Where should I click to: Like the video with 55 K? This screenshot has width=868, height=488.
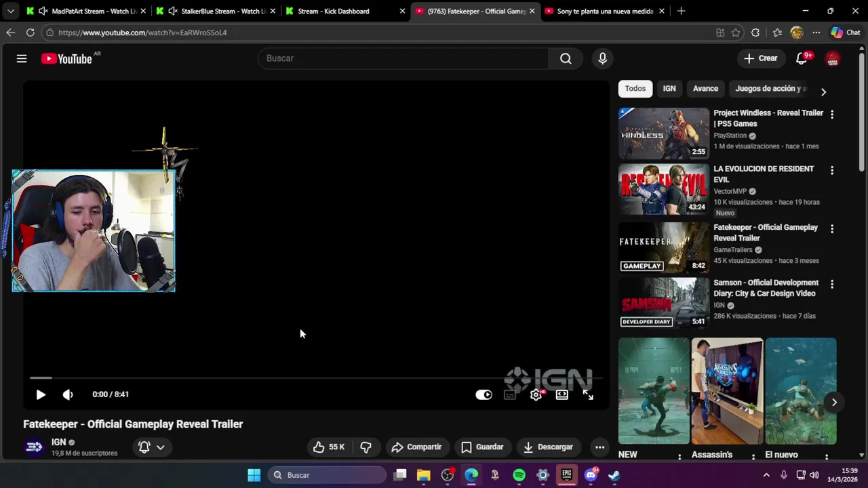329,447
